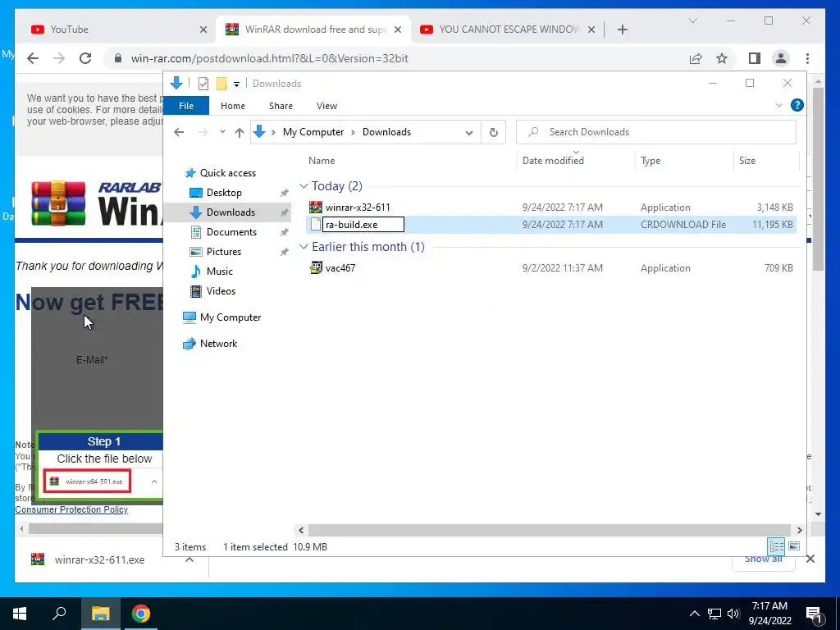Open a new Chrome tab
The height and width of the screenshot is (630, 840).
coord(622,30)
